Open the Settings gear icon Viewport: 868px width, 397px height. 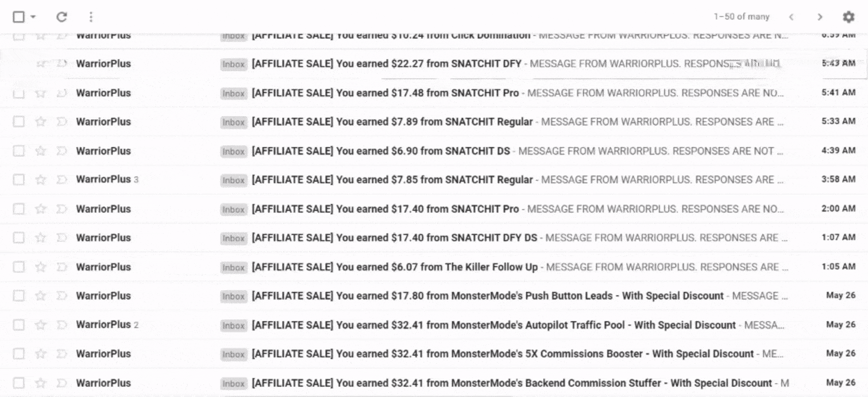[848, 17]
